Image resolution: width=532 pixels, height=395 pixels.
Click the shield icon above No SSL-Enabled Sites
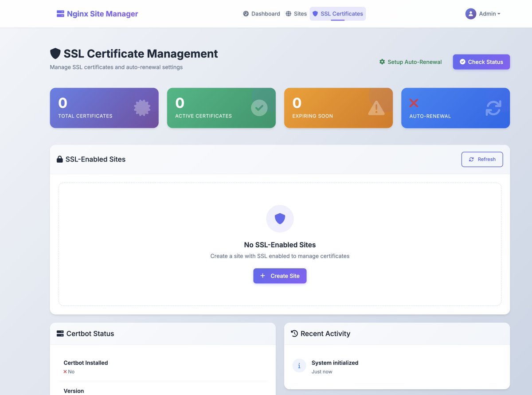[280, 219]
